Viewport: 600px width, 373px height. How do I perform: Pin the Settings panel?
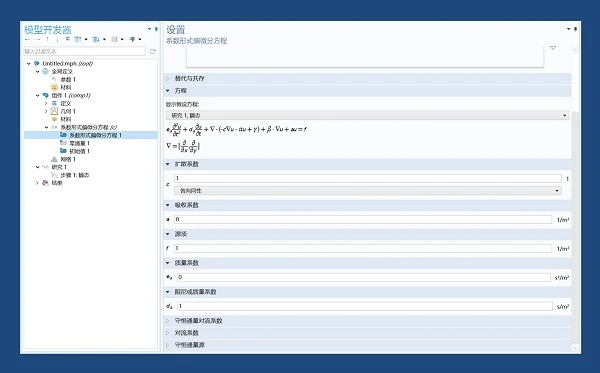coord(576,29)
